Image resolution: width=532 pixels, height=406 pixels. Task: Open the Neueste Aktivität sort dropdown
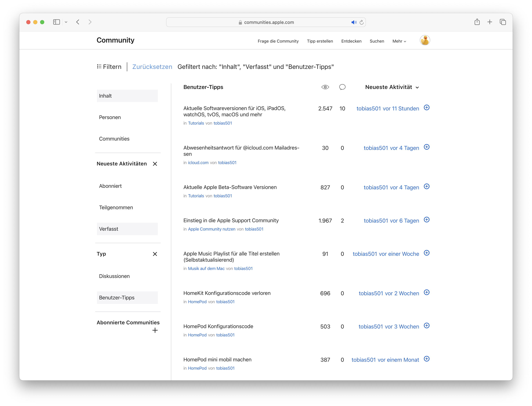point(392,87)
